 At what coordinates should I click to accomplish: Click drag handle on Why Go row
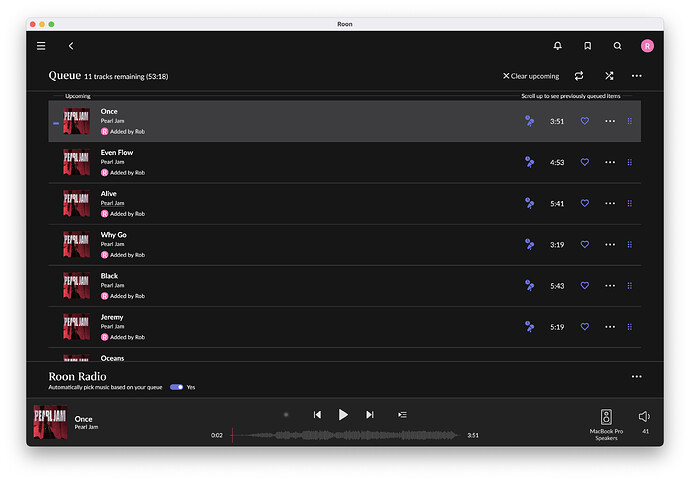[630, 245]
